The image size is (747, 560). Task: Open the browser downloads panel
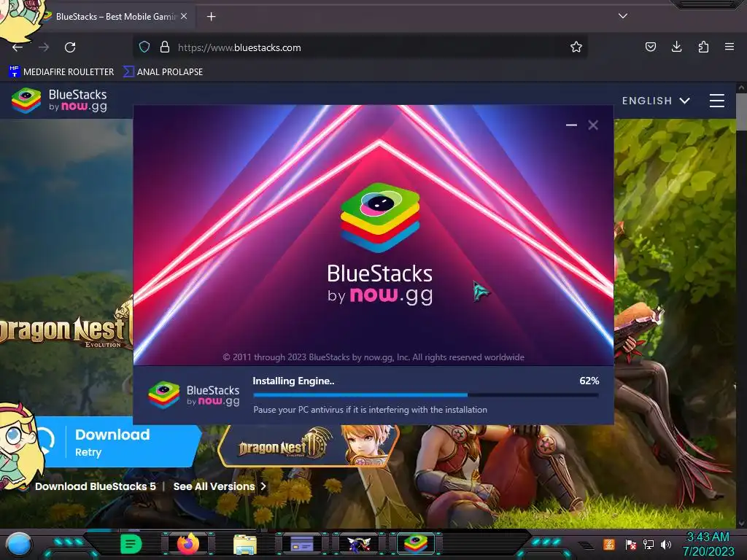coord(676,47)
